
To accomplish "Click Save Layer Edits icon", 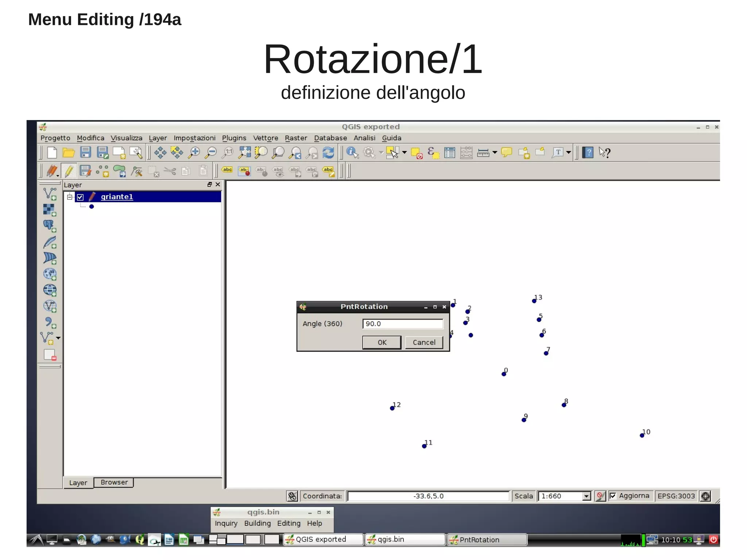I will click(85, 171).
